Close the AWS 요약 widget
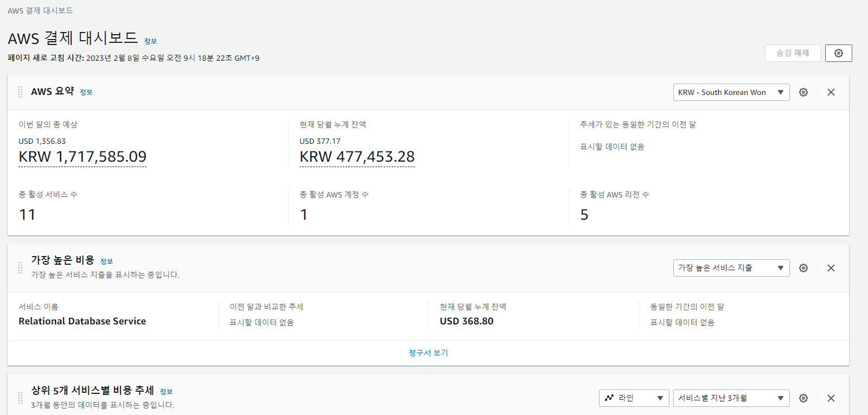 (831, 92)
